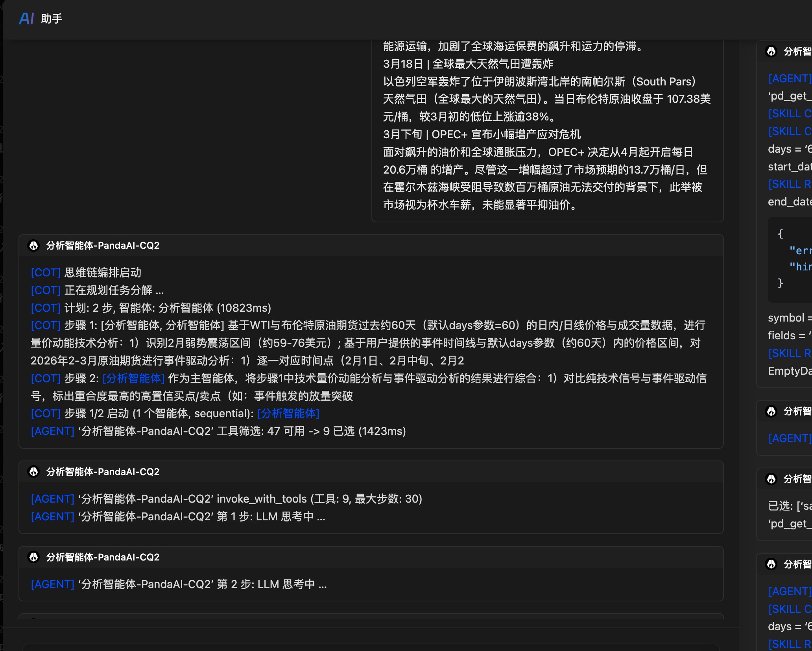Image resolution: width=812 pixels, height=651 pixels.
Task: Click the panda icon on the lowest sidebar panel
Action: (771, 564)
